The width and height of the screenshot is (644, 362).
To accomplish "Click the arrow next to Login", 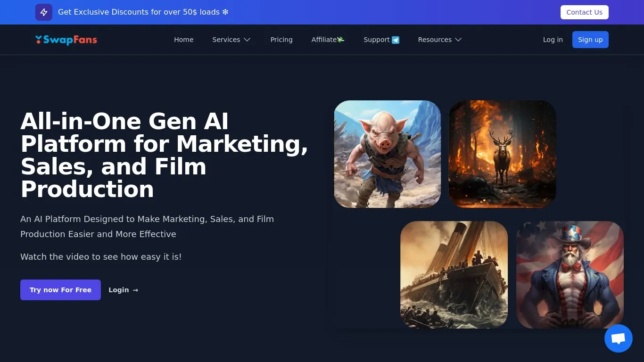I will (x=135, y=290).
